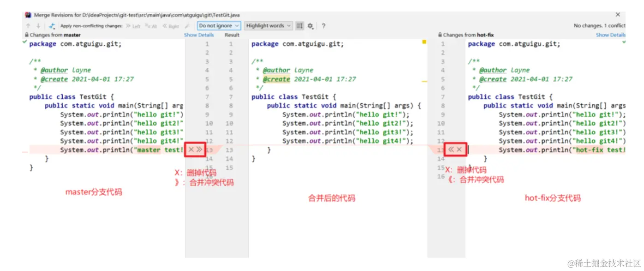Click the 'master test!' println line
The image size is (644, 271).
122,150
